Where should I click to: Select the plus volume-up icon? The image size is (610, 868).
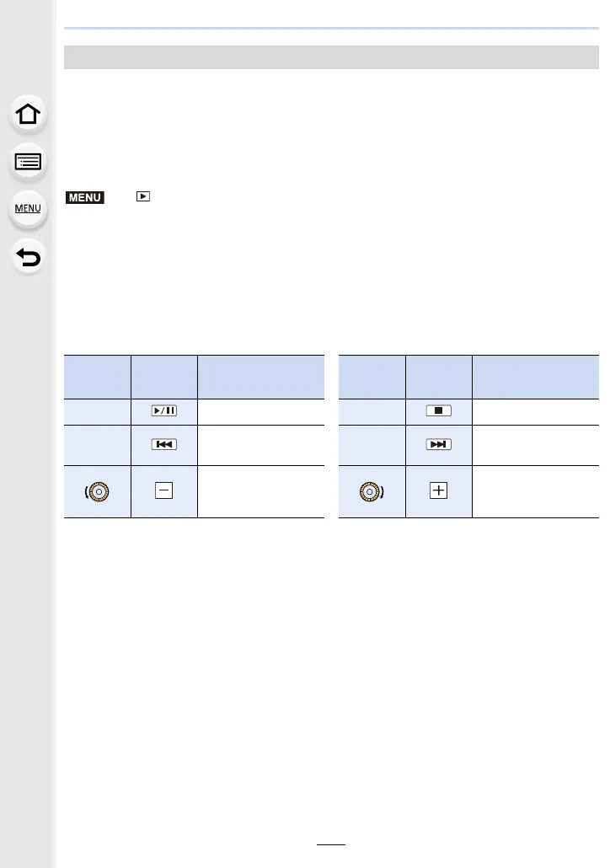click(438, 491)
